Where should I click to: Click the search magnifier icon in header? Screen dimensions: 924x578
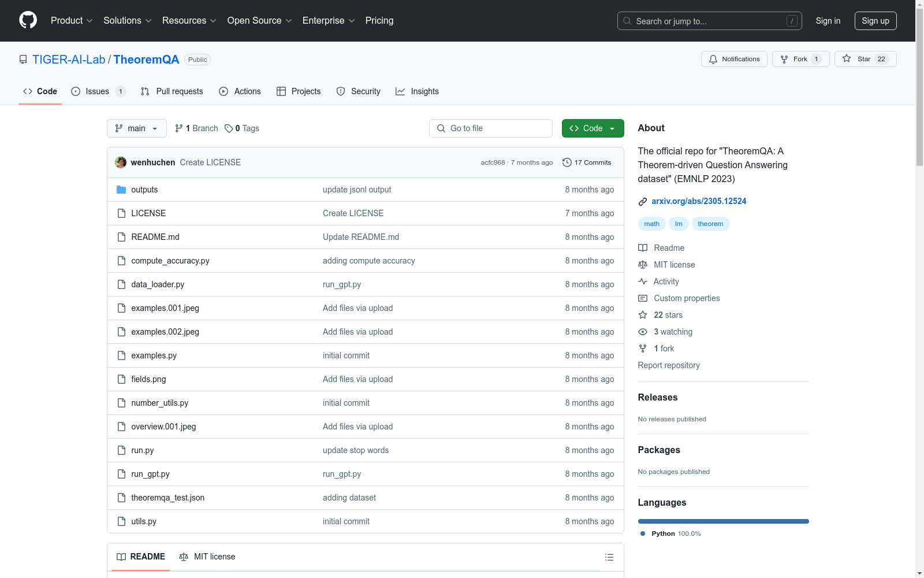coord(627,21)
